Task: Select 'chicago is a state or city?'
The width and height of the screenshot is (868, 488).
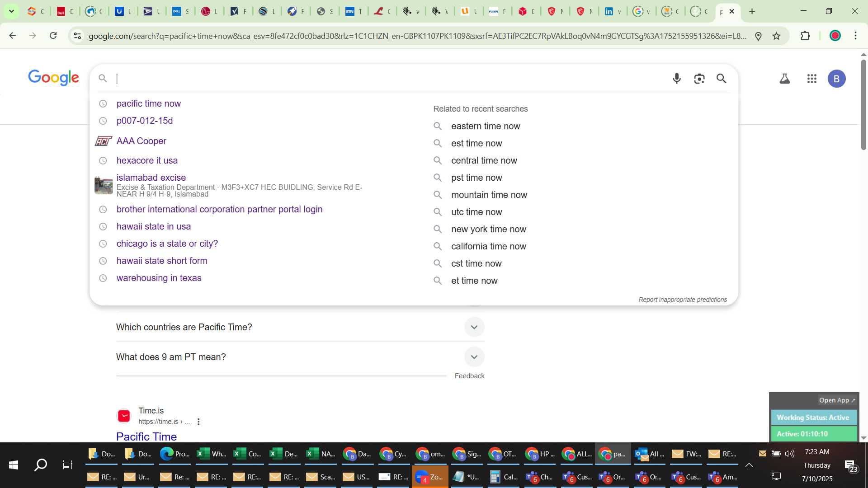Action: click(167, 244)
